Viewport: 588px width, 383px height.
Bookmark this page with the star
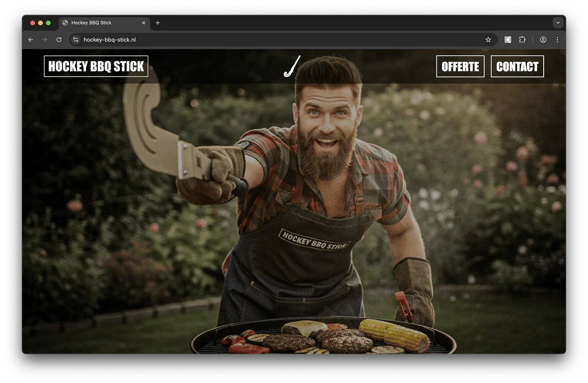[x=488, y=40]
